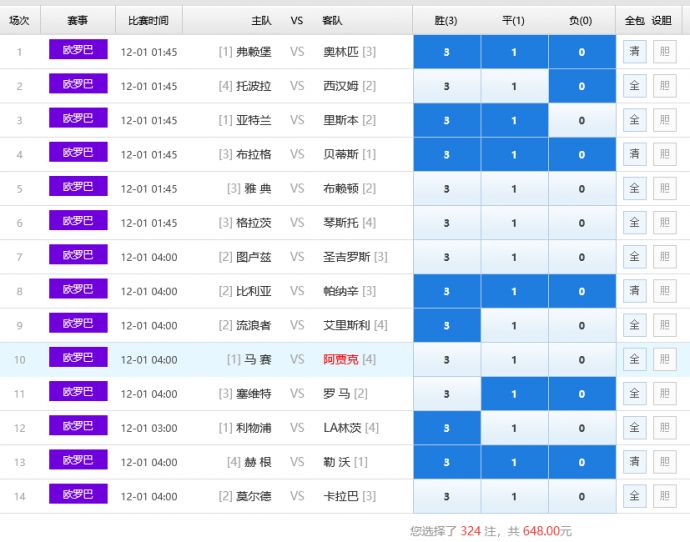Enable 胆 for 流浪者 vs 艾里斯利
Image resolution: width=690 pixels, height=542 pixels.
[x=664, y=325]
